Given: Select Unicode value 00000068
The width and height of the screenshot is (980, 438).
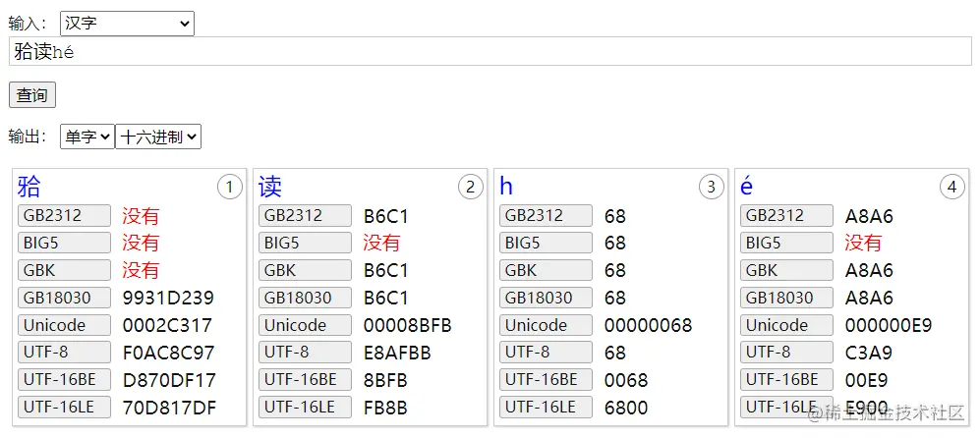Looking at the screenshot, I should tap(648, 325).
